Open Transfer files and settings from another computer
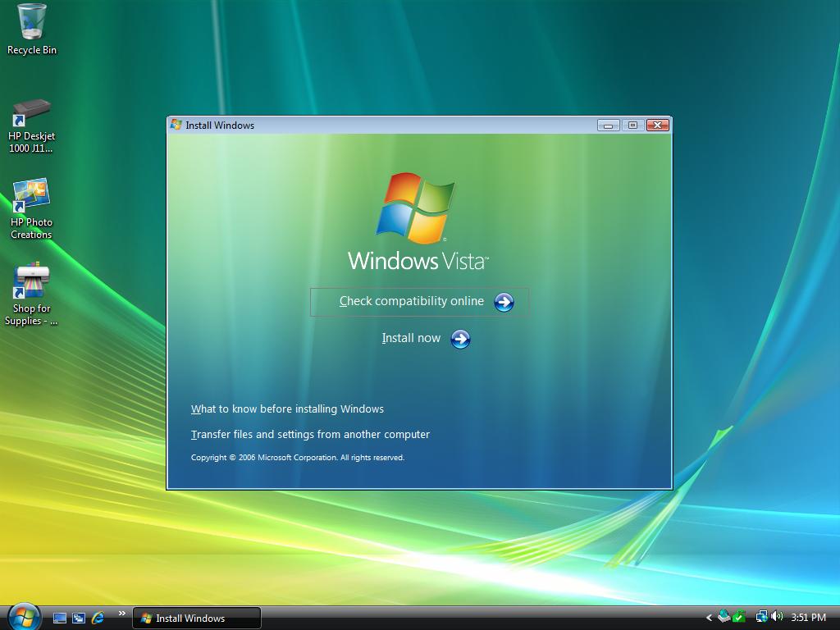This screenshot has height=630, width=840. coord(310,435)
